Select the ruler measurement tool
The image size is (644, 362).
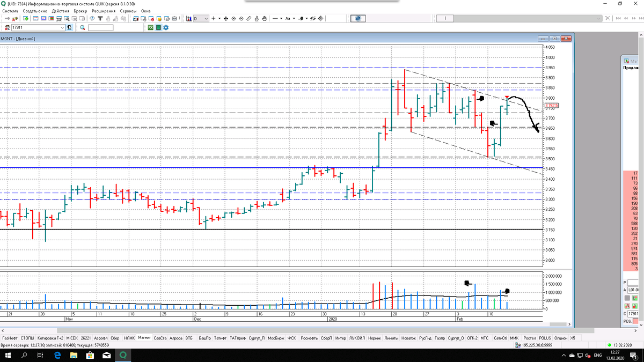tap(249, 18)
